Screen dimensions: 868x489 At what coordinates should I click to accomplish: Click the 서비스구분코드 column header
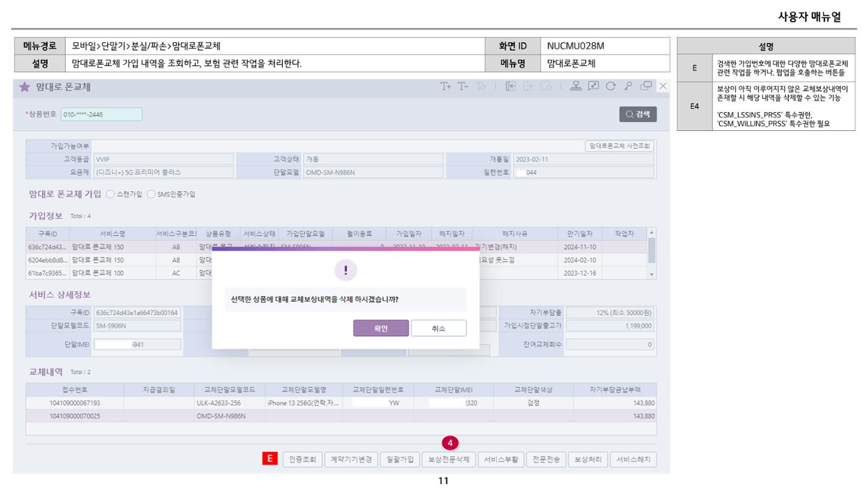(176, 233)
